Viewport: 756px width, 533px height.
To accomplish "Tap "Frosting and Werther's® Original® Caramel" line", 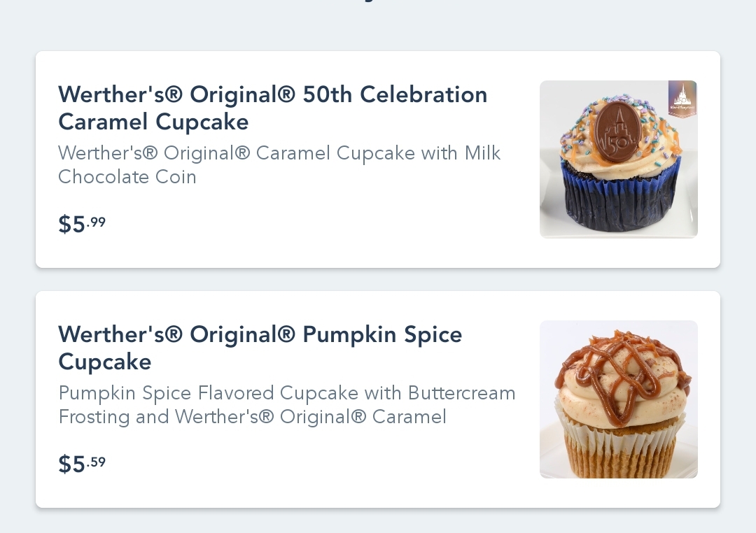I will pos(252,417).
